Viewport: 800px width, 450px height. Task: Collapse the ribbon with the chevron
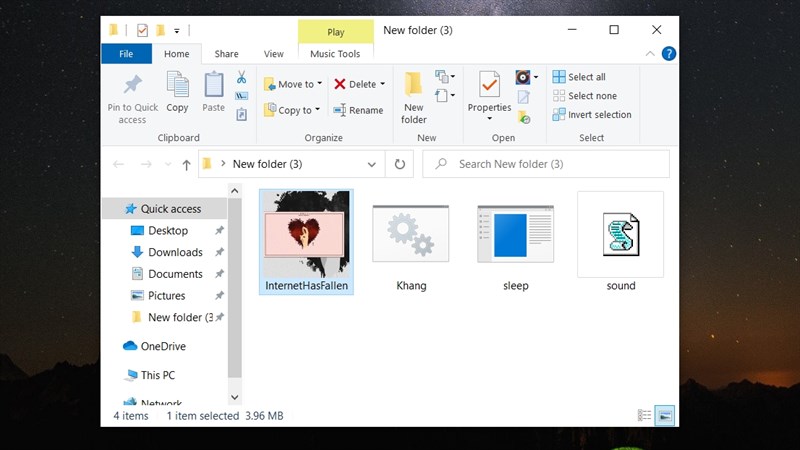650,54
